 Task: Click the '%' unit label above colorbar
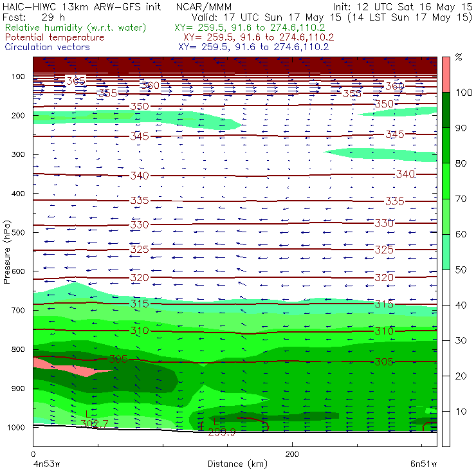(459, 57)
